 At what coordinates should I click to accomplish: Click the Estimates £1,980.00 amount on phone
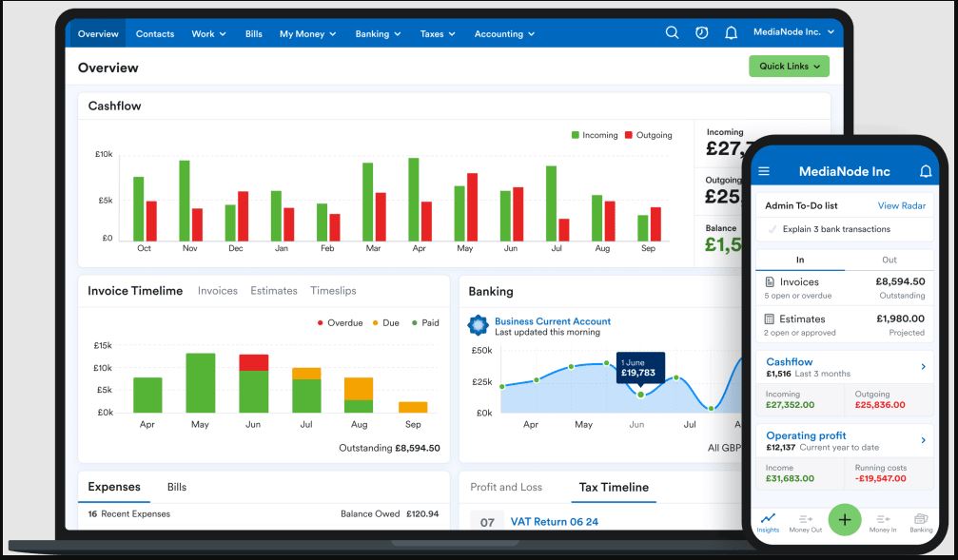pyautogui.click(x=901, y=319)
